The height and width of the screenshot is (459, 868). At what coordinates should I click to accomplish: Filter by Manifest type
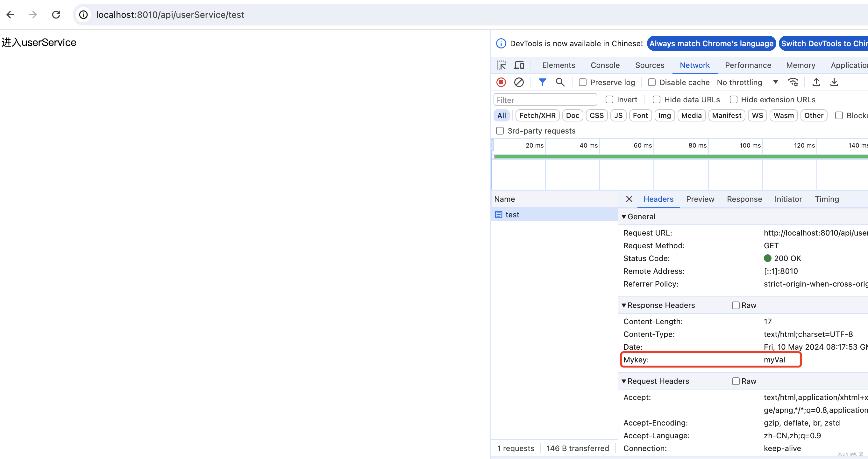pyautogui.click(x=727, y=116)
